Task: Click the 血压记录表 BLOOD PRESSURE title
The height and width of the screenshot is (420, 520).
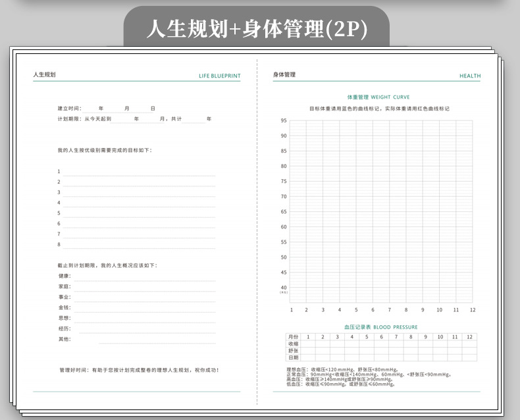Action: pyautogui.click(x=380, y=327)
